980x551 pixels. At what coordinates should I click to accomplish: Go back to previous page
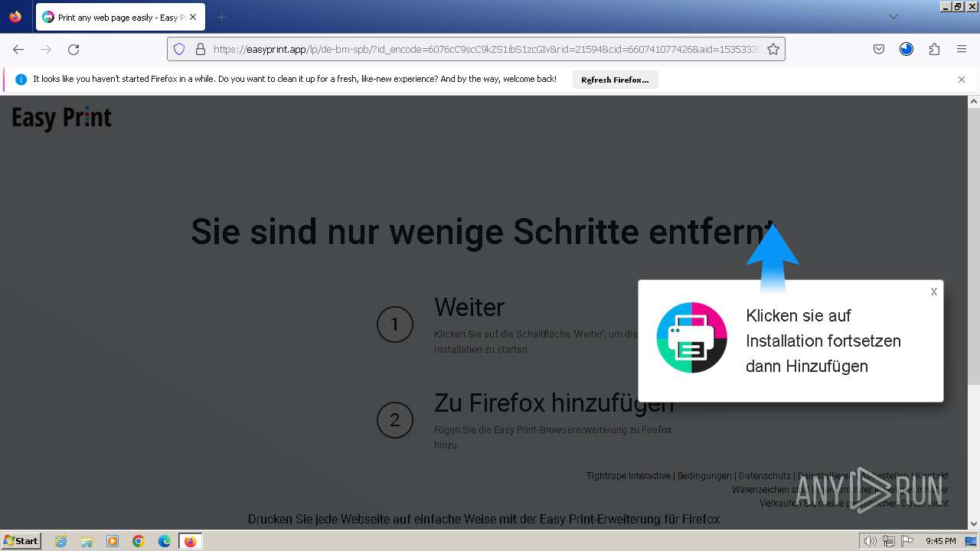point(18,49)
